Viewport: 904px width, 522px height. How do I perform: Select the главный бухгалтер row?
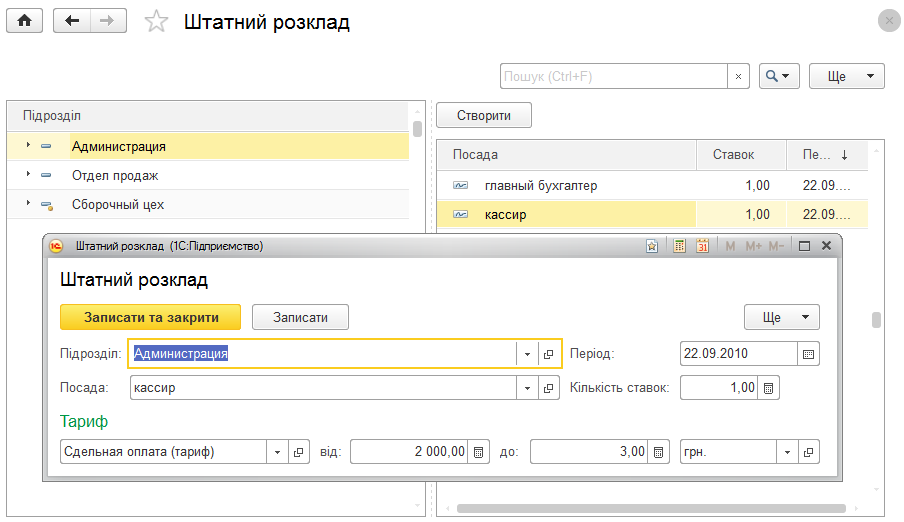pyautogui.click(x=652, y=186)
